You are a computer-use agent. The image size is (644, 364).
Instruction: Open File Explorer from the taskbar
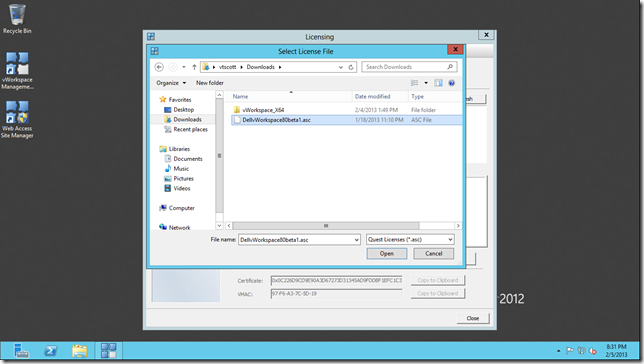pyautogui.click(x=80, y=351)
